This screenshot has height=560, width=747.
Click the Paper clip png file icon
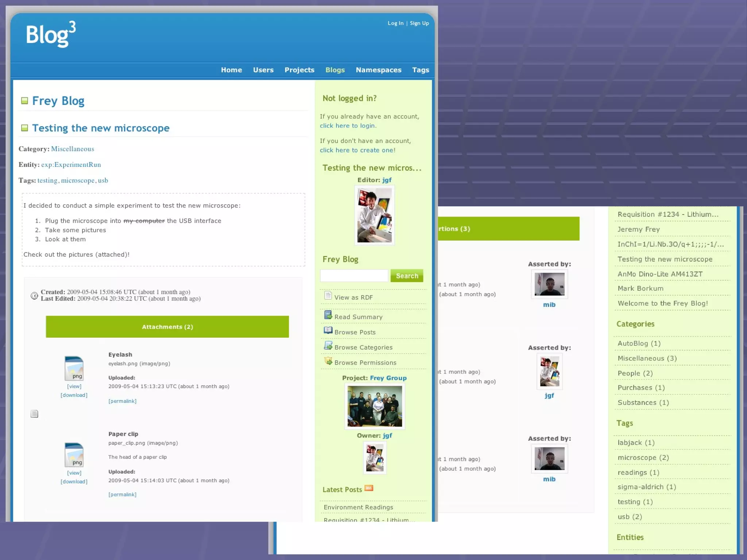[x=74, y=455]
